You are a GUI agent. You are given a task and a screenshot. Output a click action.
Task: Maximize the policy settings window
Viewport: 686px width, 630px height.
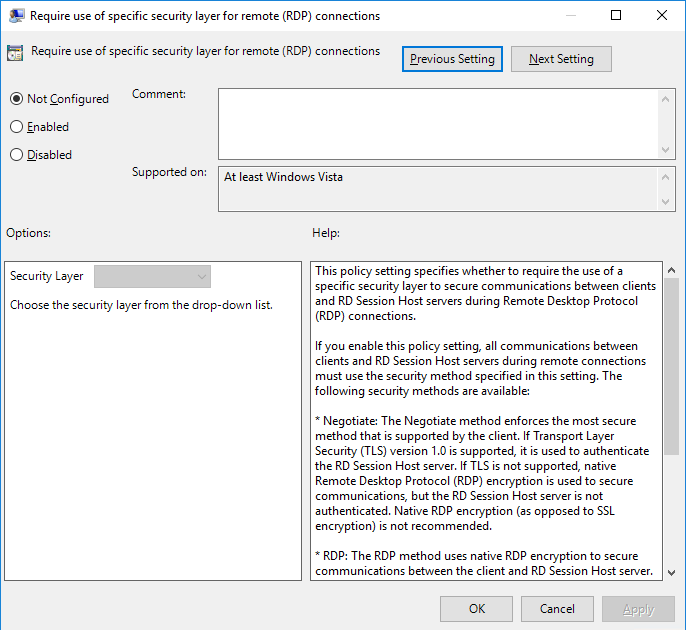(x=616, y=16)
